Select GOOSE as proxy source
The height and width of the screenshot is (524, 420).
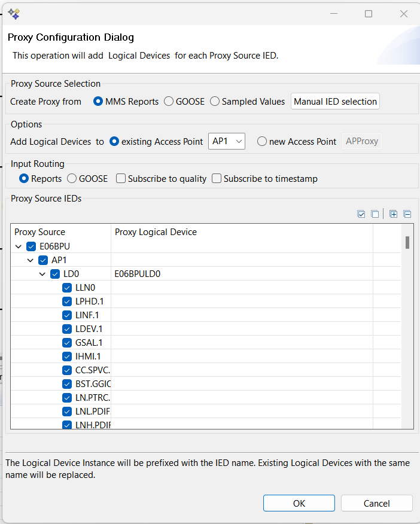click(x=169, y=102)
